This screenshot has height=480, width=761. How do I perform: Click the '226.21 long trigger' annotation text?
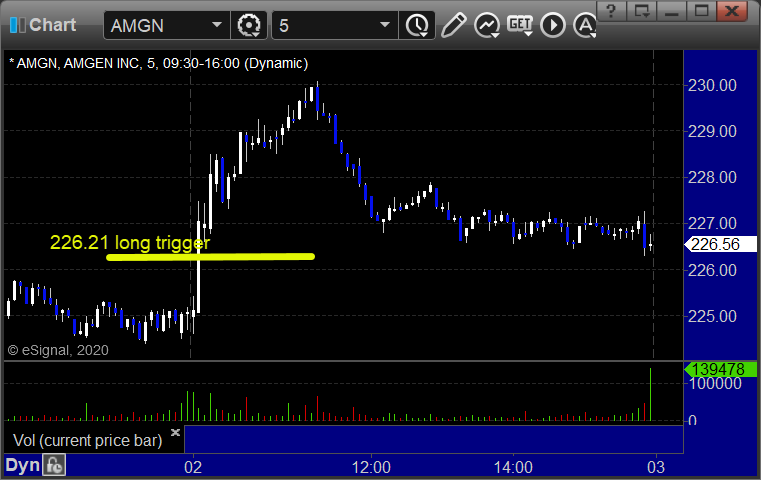point(130,243)
